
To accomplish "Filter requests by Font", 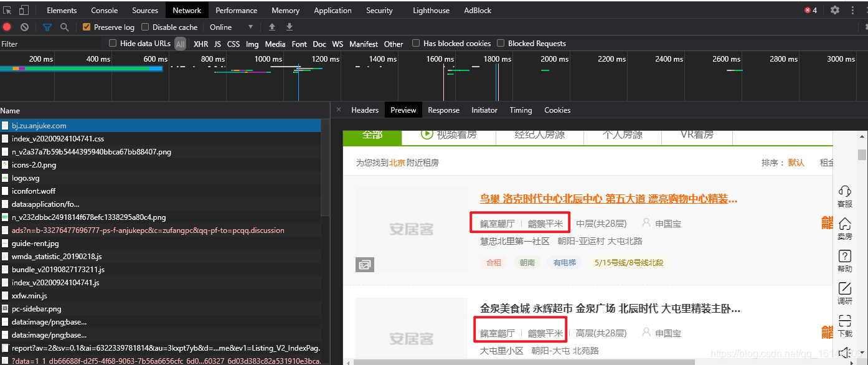I will tap(300, 44).
